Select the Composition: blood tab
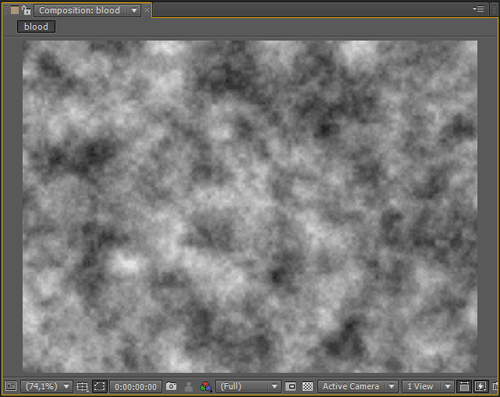500x397 pixels. 79,10
